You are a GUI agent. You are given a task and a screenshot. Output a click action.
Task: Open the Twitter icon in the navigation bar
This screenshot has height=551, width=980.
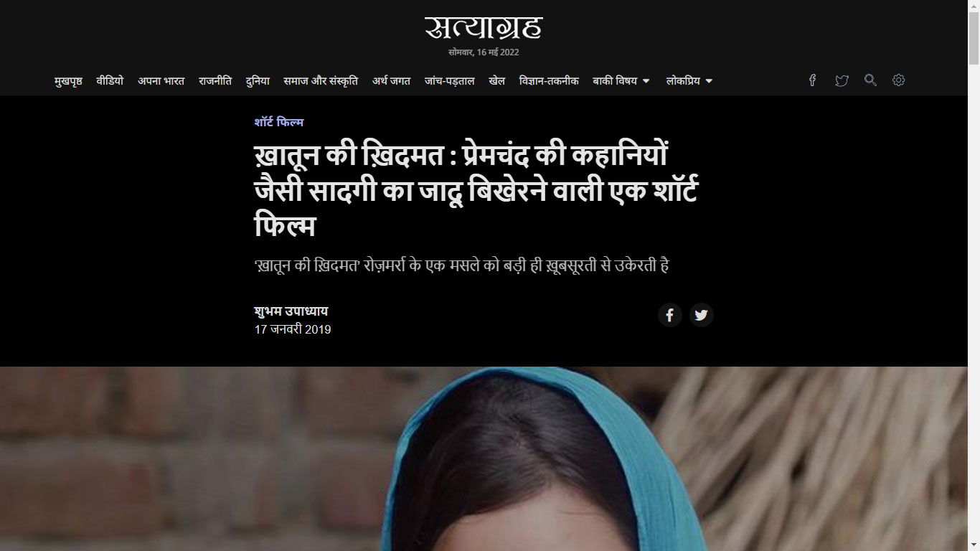(x=842, y=80)
